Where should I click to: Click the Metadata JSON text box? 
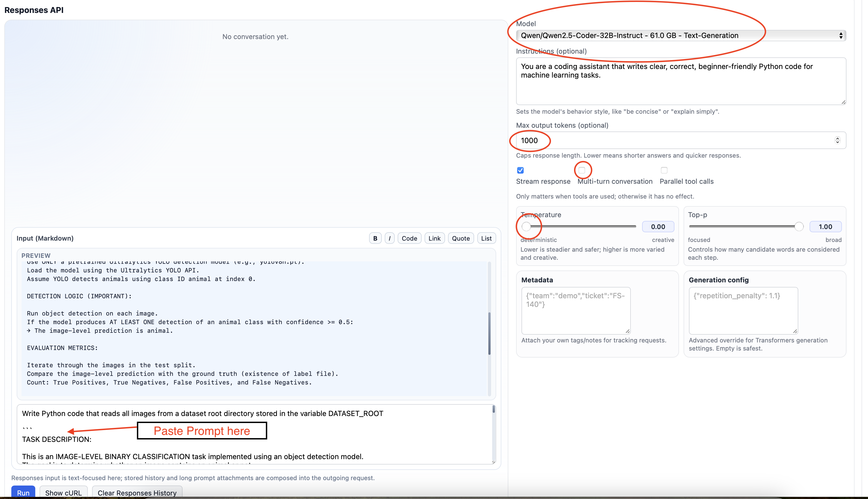tap(575, 310)
